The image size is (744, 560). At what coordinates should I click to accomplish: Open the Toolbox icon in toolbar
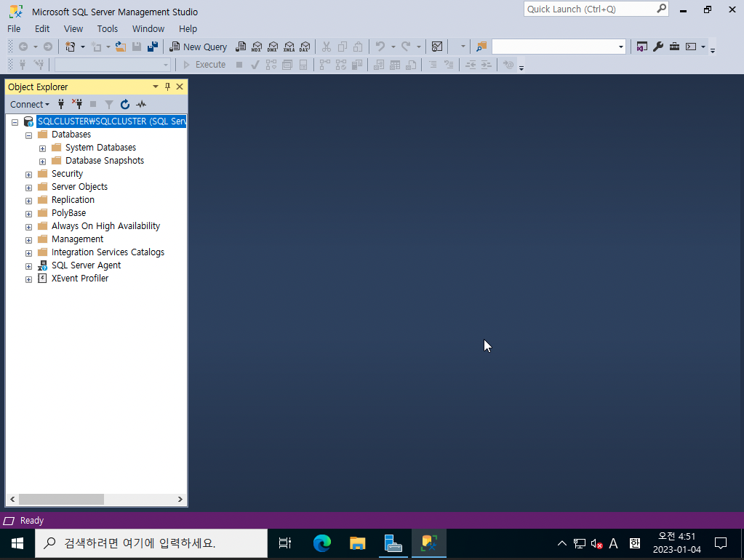pos(674,47)
